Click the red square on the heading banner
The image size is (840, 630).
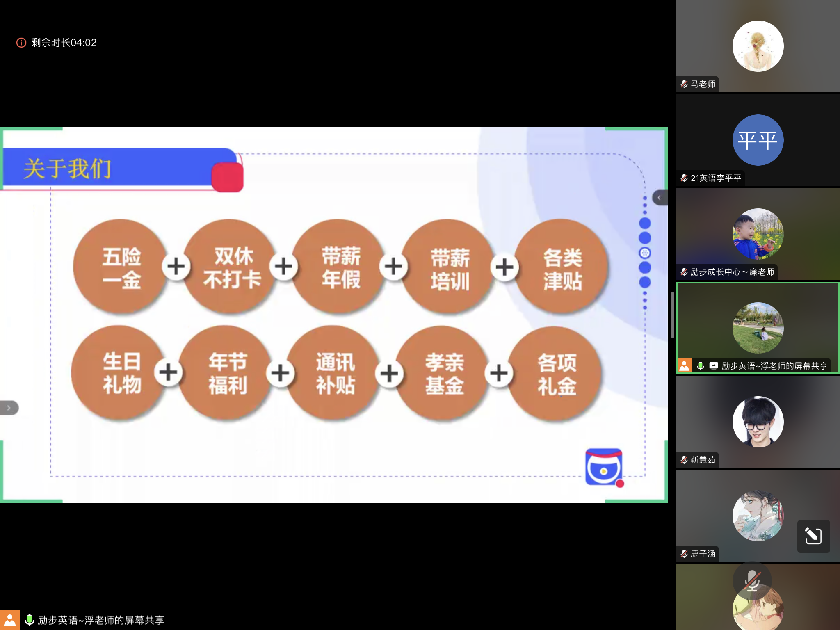pos(227,177)
